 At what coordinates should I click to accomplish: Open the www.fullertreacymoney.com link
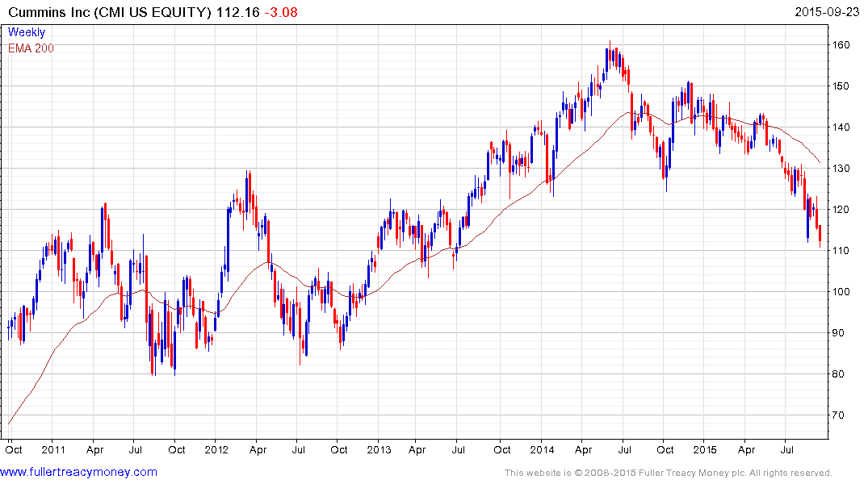pos(78,473)
